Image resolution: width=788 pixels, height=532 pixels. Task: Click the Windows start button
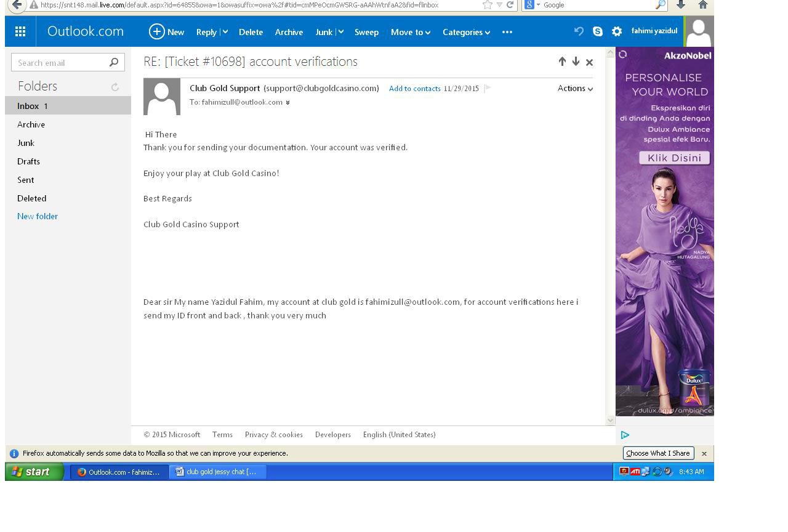(x=34, y=472)
